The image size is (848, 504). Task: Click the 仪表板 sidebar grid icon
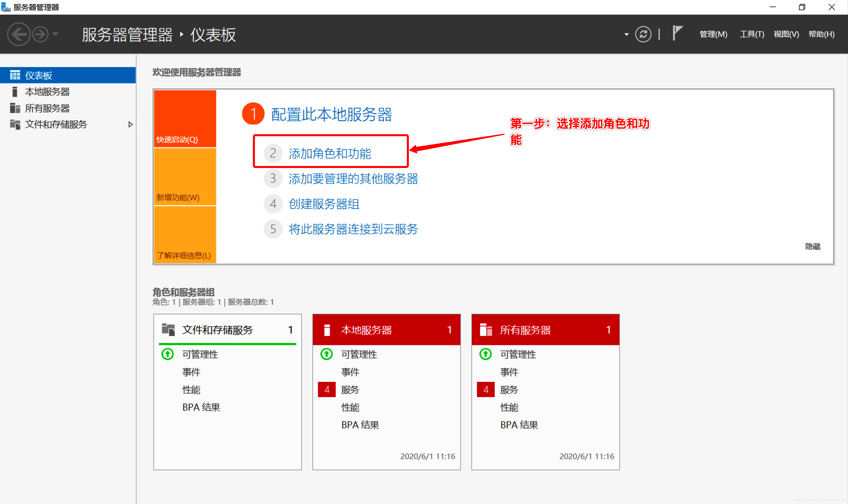click(x=15, y=75)
